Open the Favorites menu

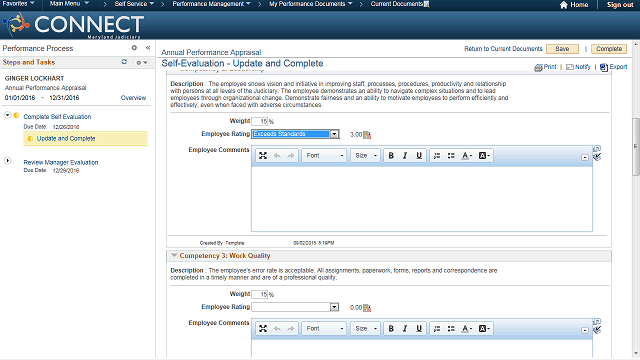[x=18, y=4]
